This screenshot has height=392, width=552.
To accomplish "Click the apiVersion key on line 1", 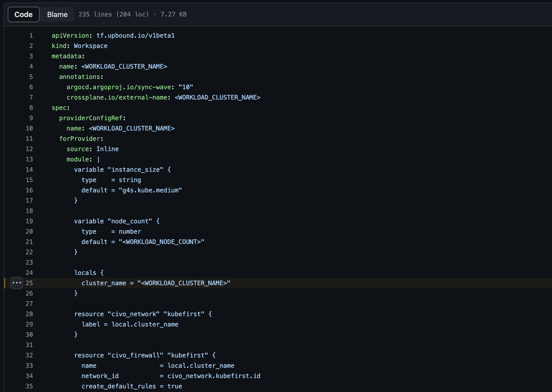I will click(x=70, y=36).
